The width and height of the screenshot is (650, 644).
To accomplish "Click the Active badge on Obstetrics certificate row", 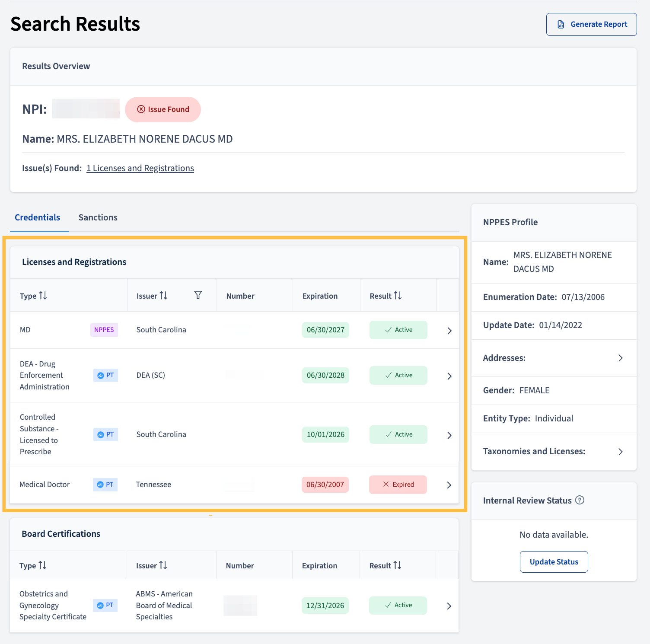I will coord(398,605).
